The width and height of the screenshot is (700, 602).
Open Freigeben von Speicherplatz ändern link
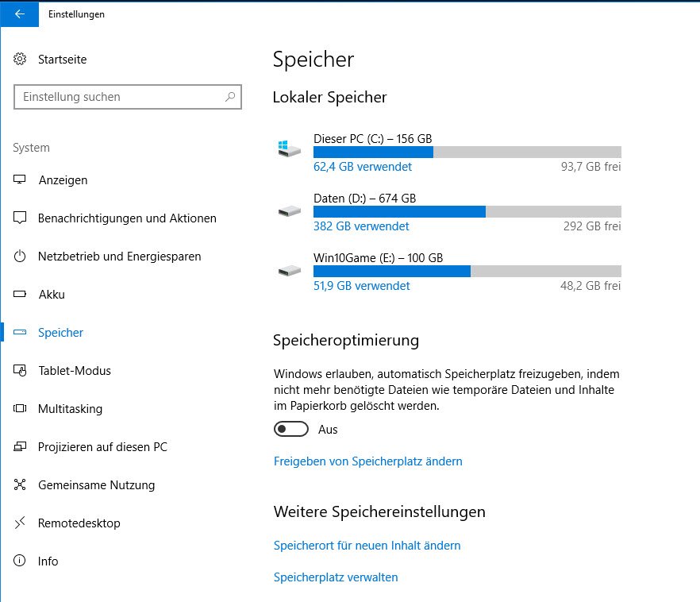tap(367, 461)
